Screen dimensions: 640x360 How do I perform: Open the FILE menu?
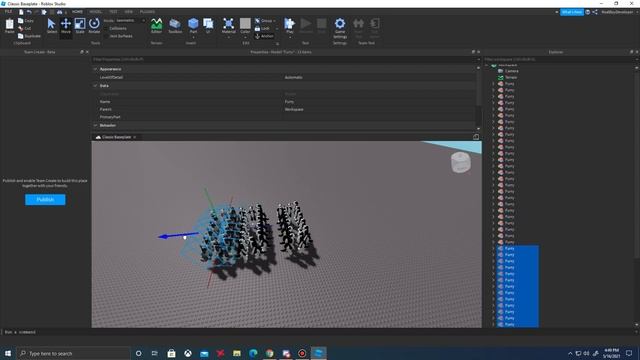pos(8,12)
